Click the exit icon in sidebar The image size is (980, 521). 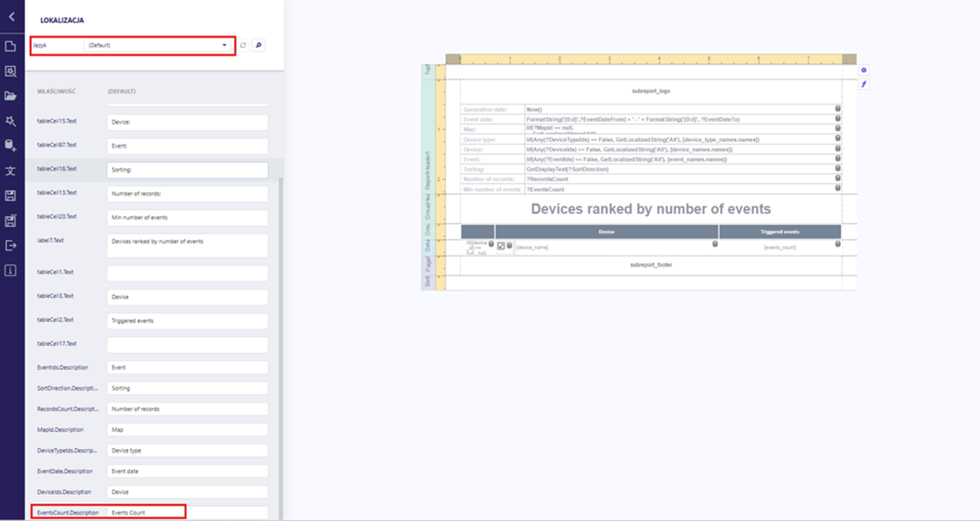click(x=10, y=246)
